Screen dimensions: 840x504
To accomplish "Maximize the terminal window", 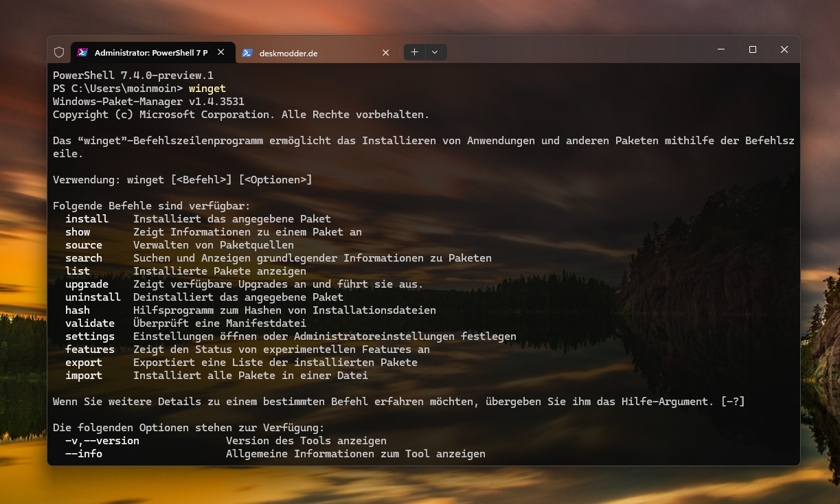I will [x=753, y=49].
